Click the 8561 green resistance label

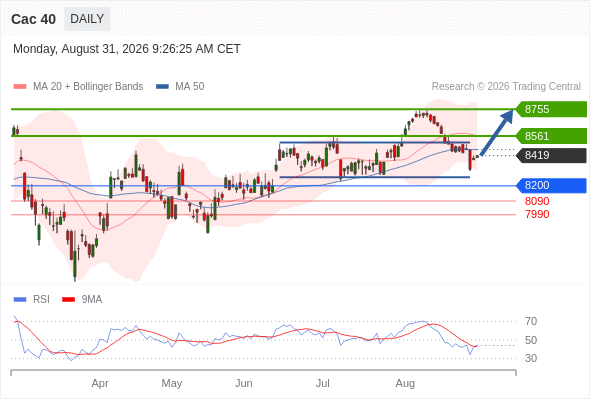pos(551,136)
